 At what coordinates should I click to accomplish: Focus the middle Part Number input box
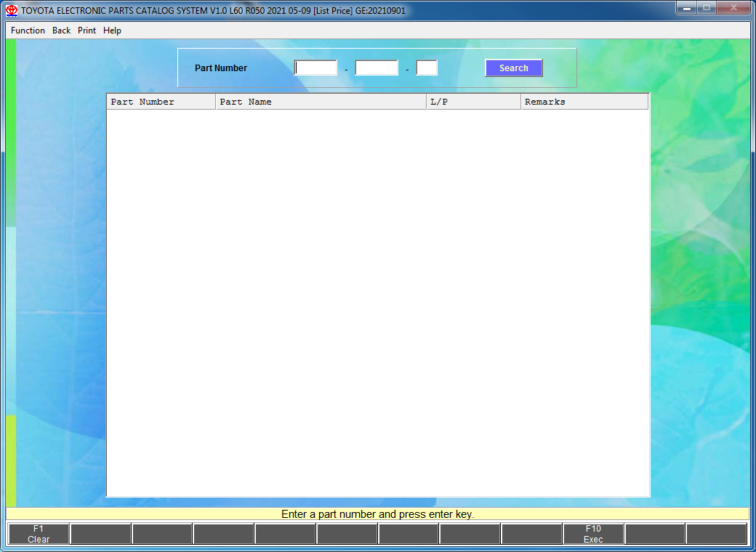[377, 68]
